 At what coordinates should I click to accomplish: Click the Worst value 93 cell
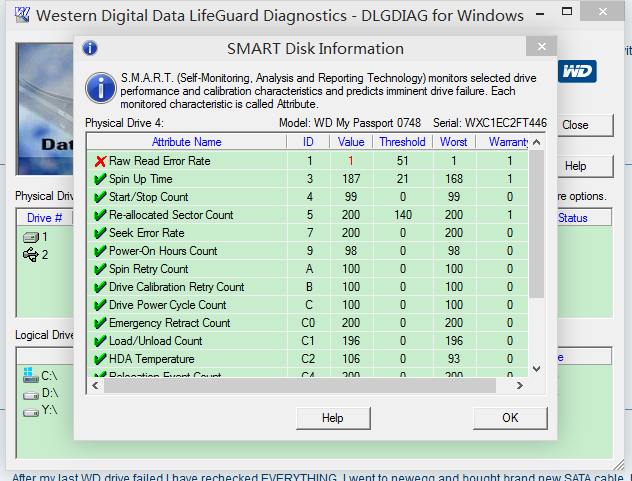454,359
